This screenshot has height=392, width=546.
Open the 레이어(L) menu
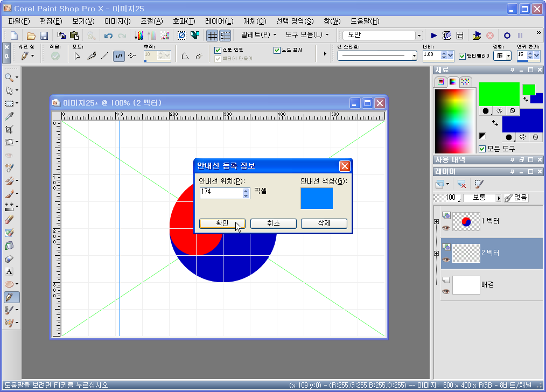pos(219,21)
